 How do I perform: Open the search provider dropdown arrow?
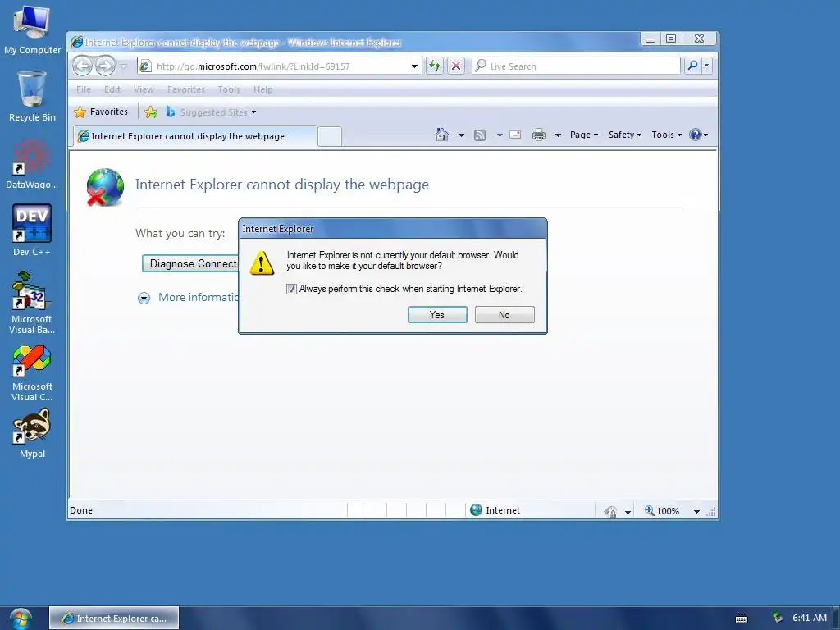tap(706, 66)
